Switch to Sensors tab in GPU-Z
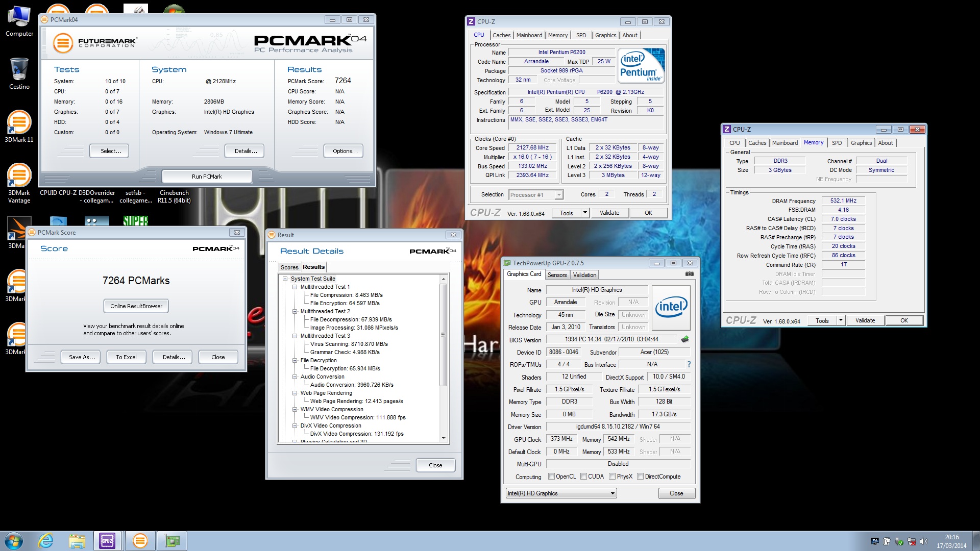 pos(557,275)
